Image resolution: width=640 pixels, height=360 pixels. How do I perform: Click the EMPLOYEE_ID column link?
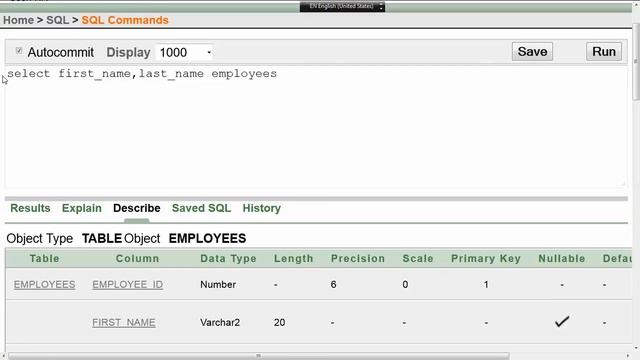[x=127, y=284]
